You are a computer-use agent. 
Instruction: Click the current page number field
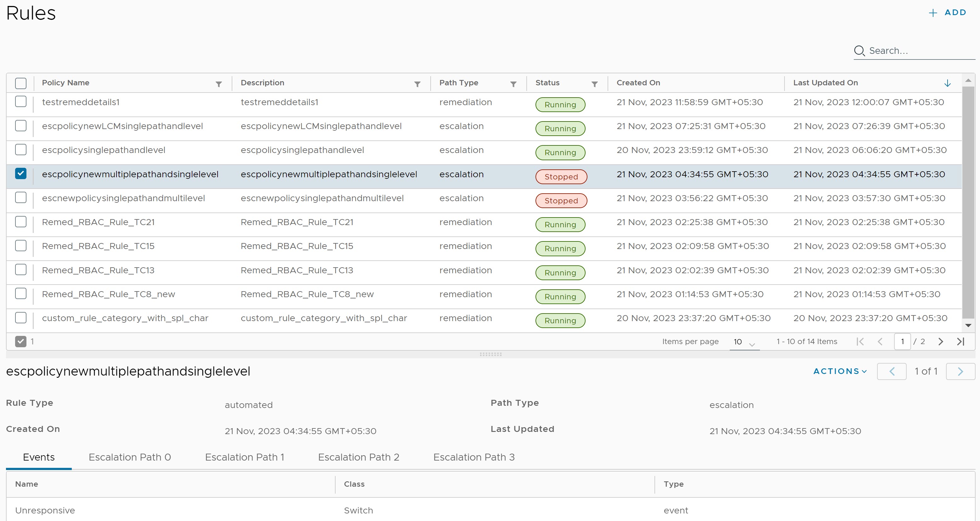(902, 342)
